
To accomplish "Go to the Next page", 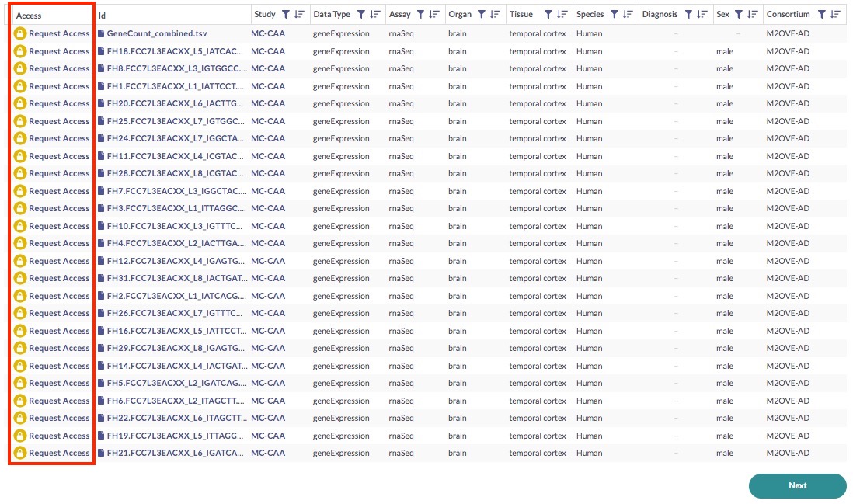I will tap(797, 485).
